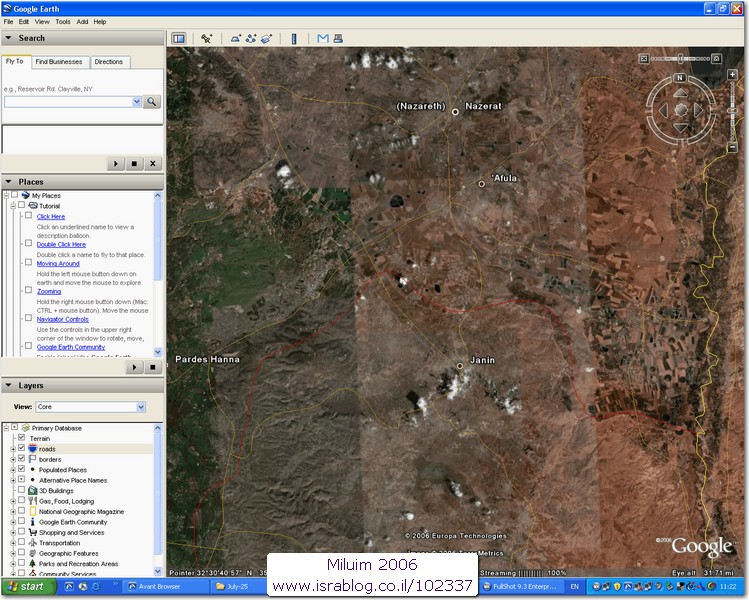Click the 'Moving Around' tutorial link
This screenshot has height=600, width=749.
58,264
